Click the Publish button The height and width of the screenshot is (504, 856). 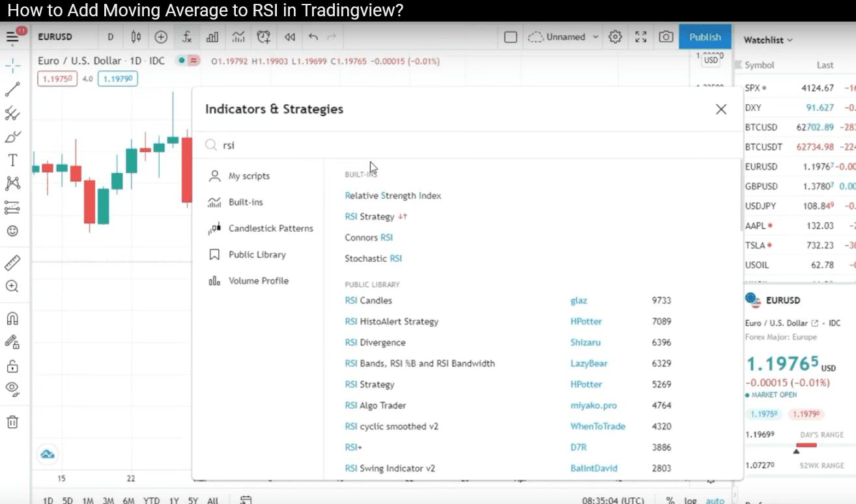pos(706,37)
